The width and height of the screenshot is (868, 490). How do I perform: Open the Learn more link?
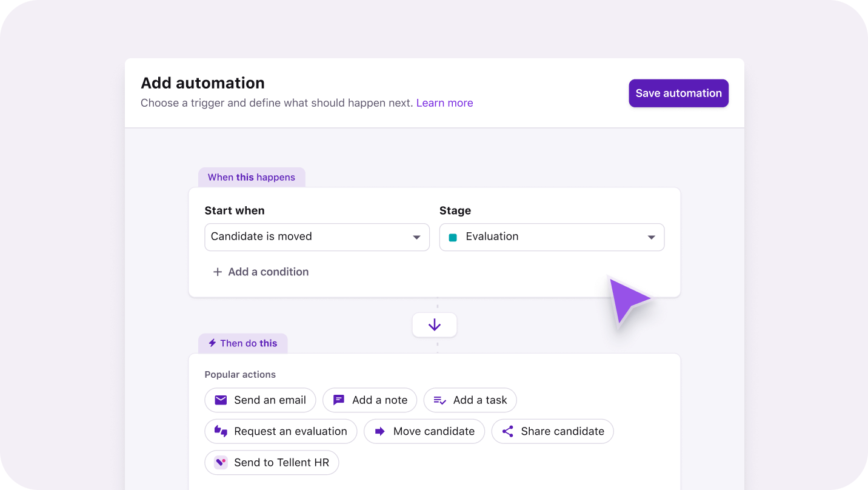tap(444, 102)
